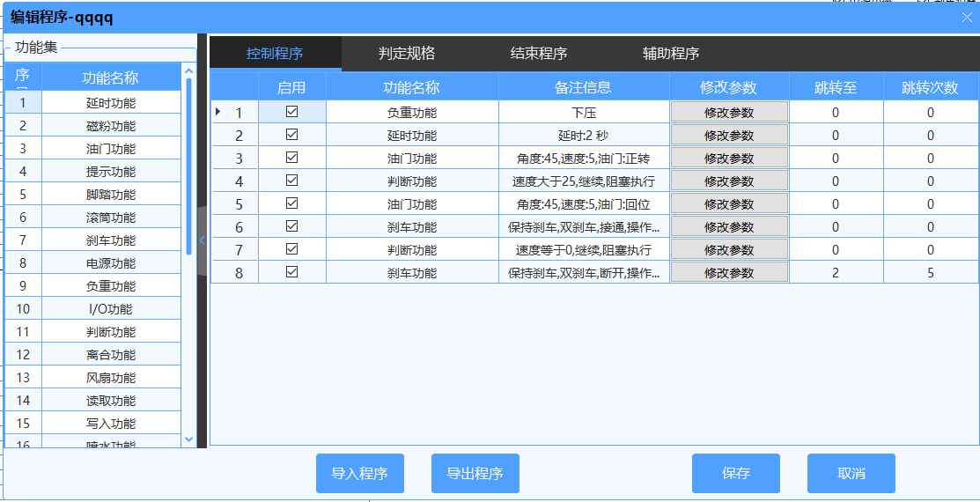Save the program with 保存 button

point(735,474)
